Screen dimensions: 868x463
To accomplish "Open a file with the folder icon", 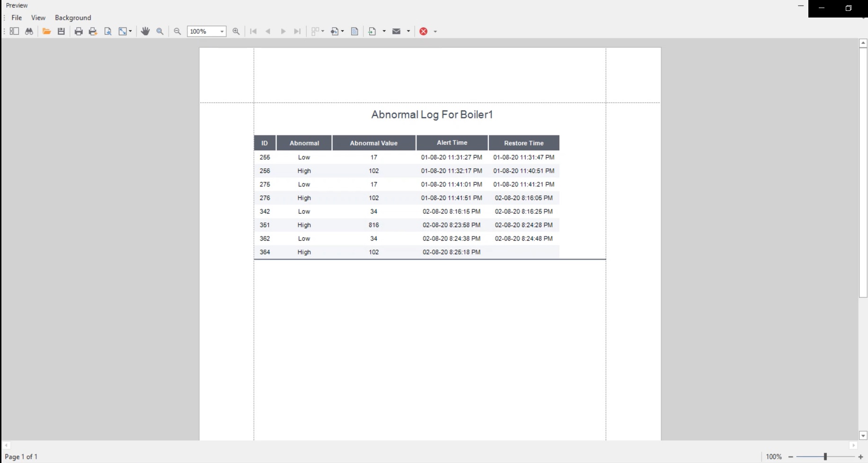I will pos(46,31).
